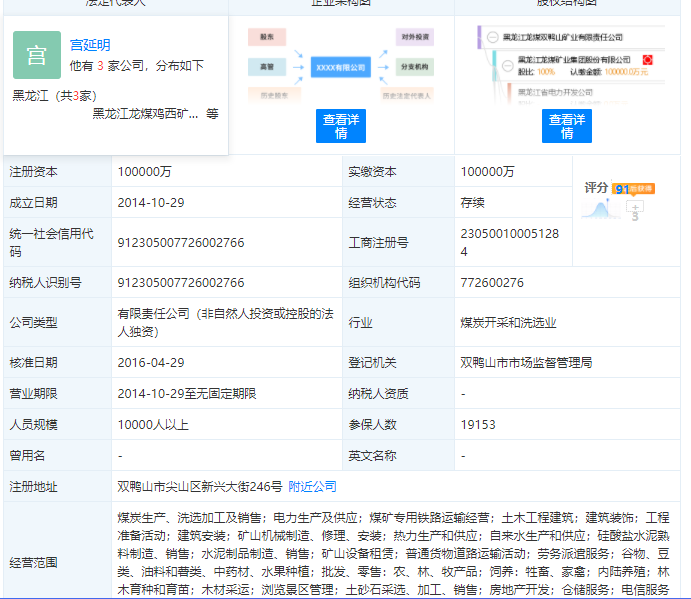The image size is (691, 599).
Task: Click the approval date 2016-04-29
Action: (151, 363)
